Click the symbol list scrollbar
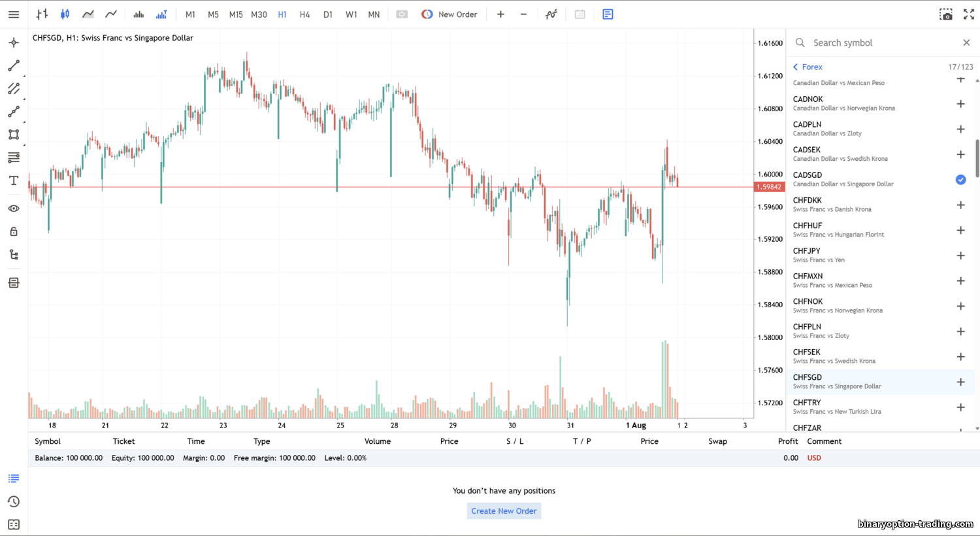This screenshot has height=536, width=980. [x=977, y=158]
